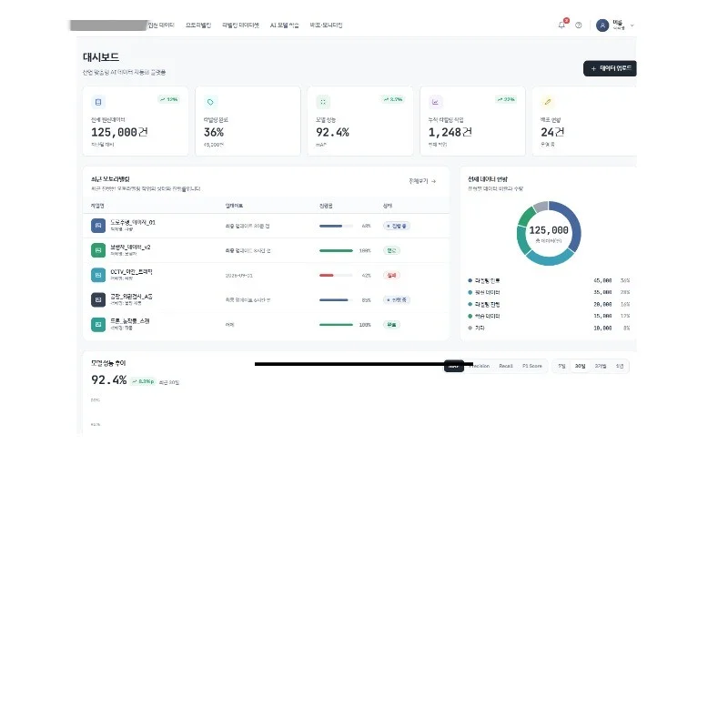Click the dark navy icon of the fourth job row
Screen dimensions: 728x728
(98, 299)
